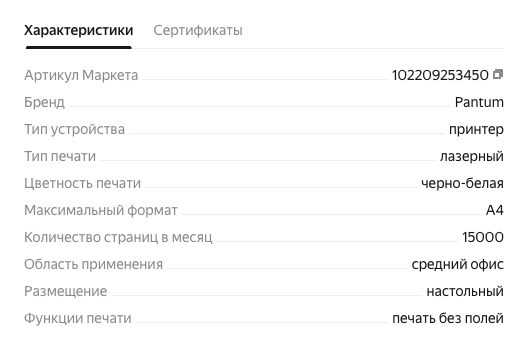Click the печать без полей value
528x362 pixels.
coord(448,318)
